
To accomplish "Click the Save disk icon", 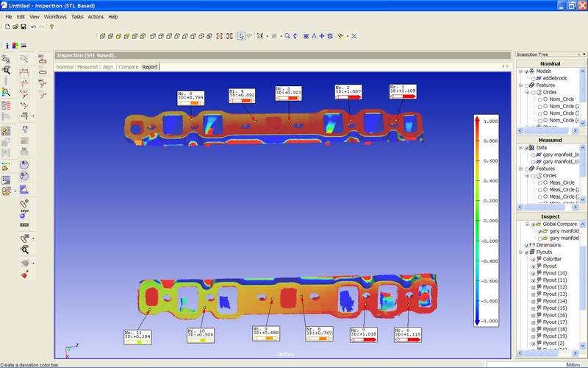I will point(24,26).
